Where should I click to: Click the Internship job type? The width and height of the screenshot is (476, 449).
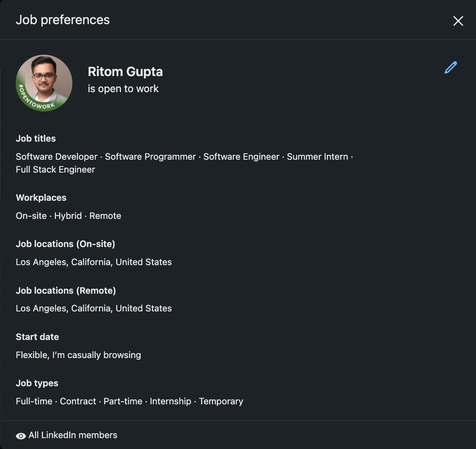[x=170, y=401]
